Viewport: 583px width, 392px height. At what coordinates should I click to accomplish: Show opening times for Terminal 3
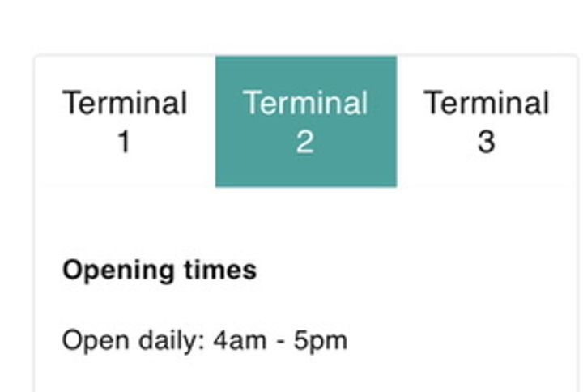[486, 121]
